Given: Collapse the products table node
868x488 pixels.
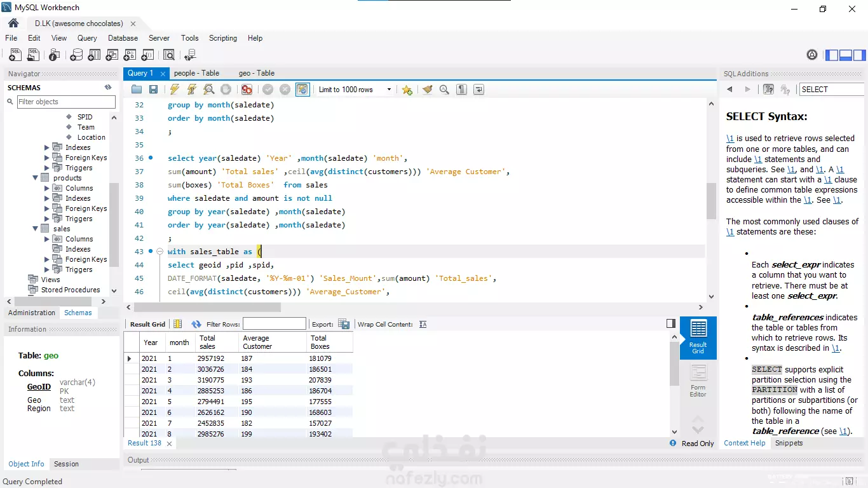Looking at the screenshot, I should pos(36,178).
